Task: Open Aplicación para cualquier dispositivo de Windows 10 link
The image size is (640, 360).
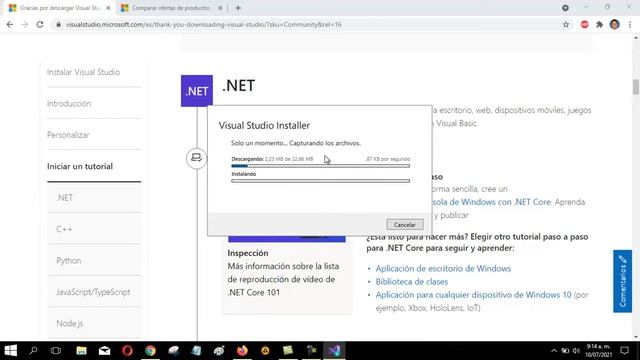Action: [x=473, y=295]
